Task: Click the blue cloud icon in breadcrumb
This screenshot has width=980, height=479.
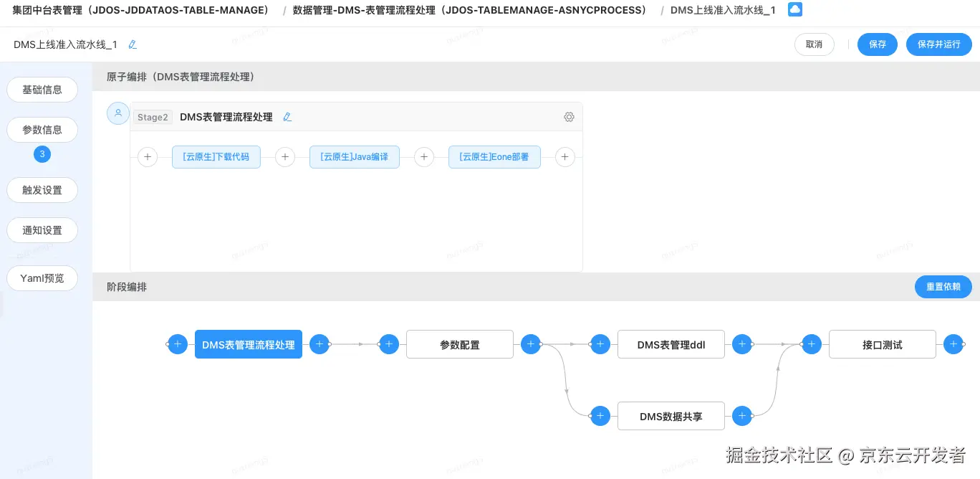Action: point(795,10)
